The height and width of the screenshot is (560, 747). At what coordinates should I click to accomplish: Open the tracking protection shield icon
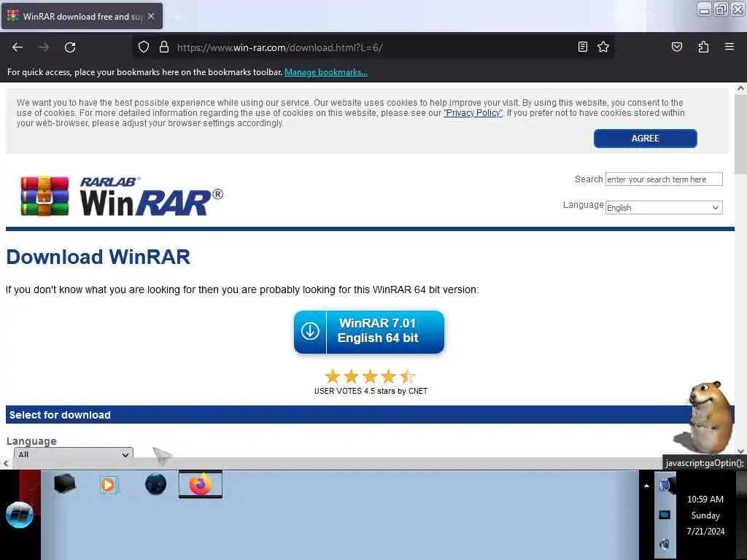pyautogui.click(x=144, y=47)
